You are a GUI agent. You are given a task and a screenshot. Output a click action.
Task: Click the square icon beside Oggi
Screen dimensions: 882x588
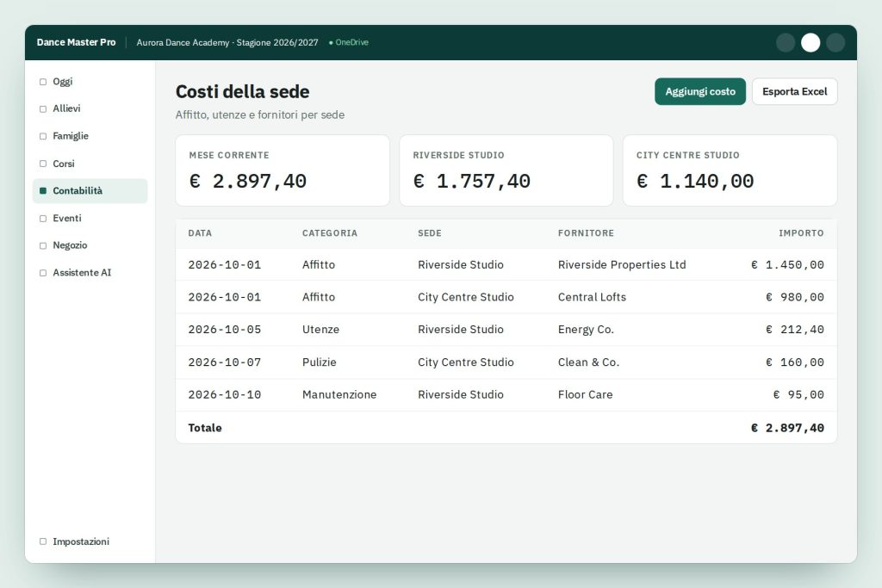coord(43,82)
